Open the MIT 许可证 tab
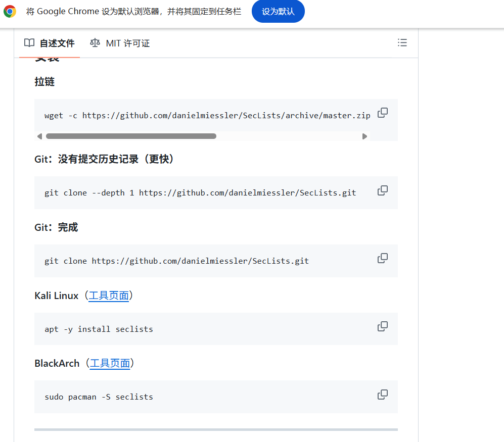This screenshot has height=442, width=504. pos(120,43)
